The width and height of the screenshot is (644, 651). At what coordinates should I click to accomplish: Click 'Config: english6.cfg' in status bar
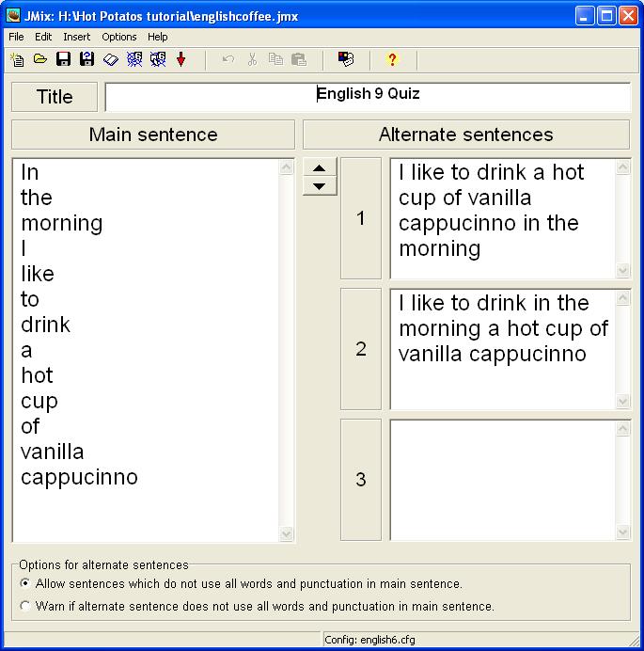tap(369, 640)
